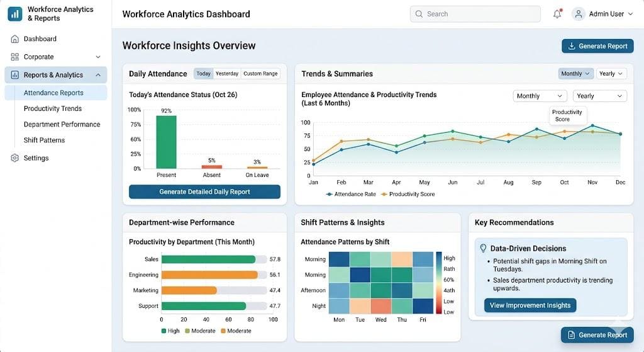Open Productivity Trends in sidebar

point(53,108)
